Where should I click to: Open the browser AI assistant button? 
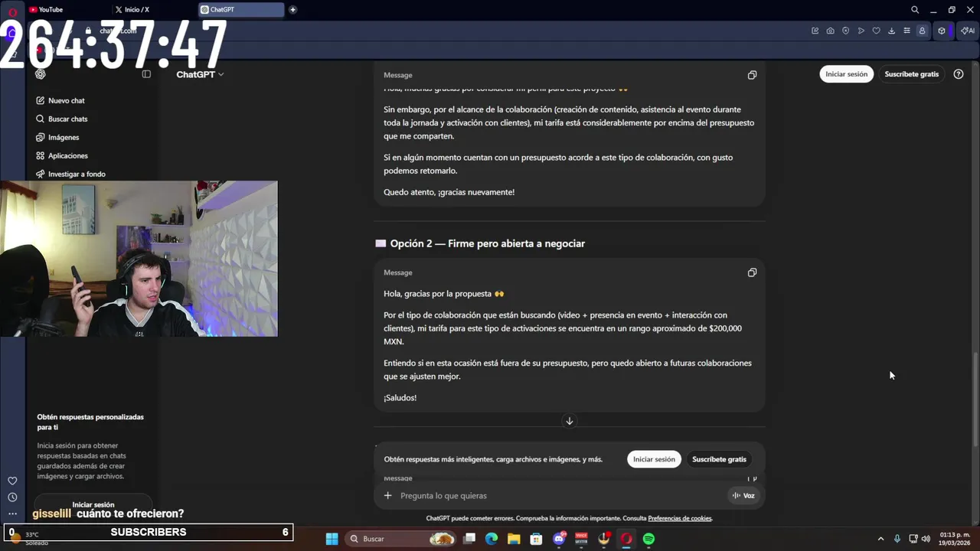967,31
